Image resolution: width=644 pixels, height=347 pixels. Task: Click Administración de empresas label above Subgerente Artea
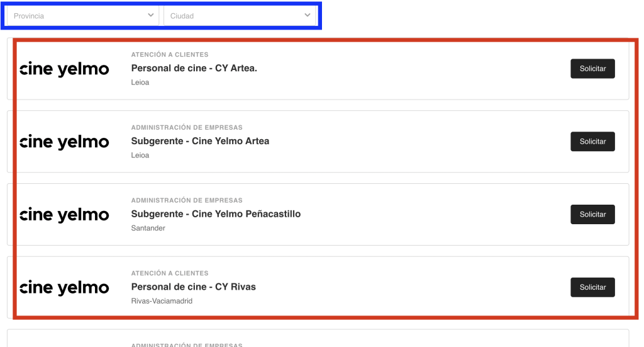pos(186,127)
